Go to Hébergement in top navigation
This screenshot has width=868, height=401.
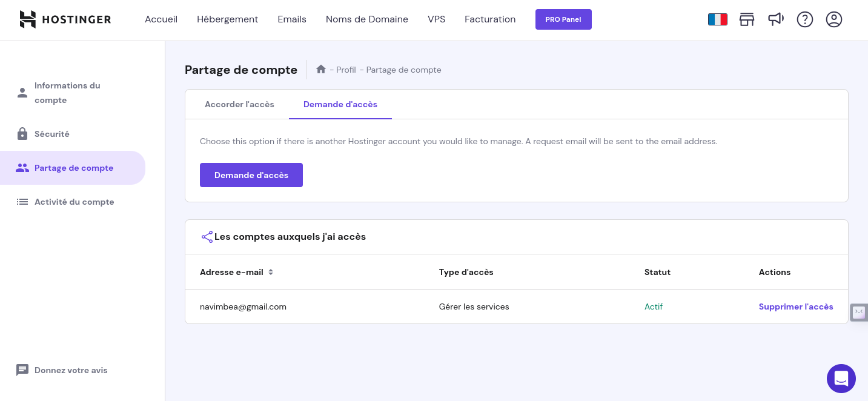227,19
